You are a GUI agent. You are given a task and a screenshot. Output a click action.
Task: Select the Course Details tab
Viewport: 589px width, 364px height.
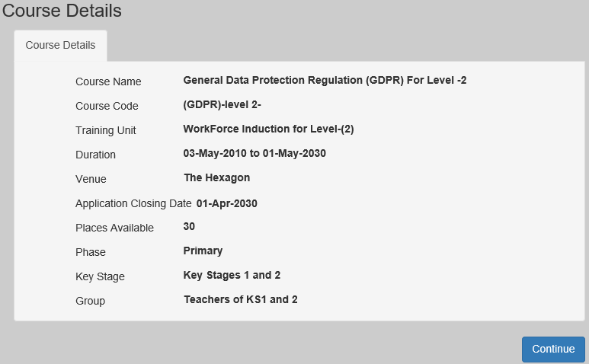(60, 46)
